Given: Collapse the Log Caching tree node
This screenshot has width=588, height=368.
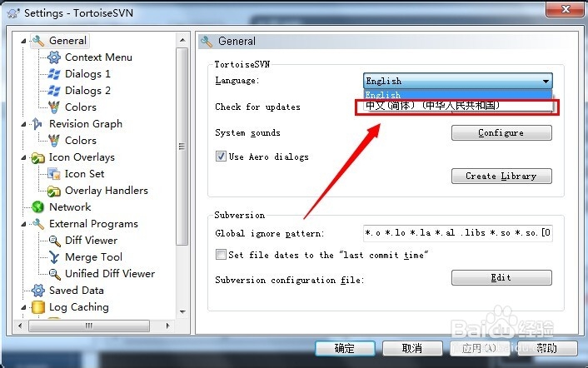Looking at the screenshot, I should [23, 307].
